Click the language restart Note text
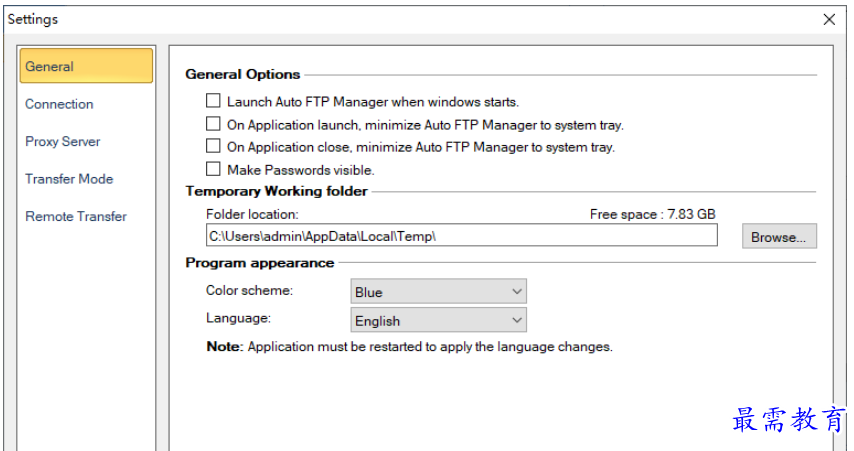The height and width of the screenshot is (451, 854). (410, 347)
